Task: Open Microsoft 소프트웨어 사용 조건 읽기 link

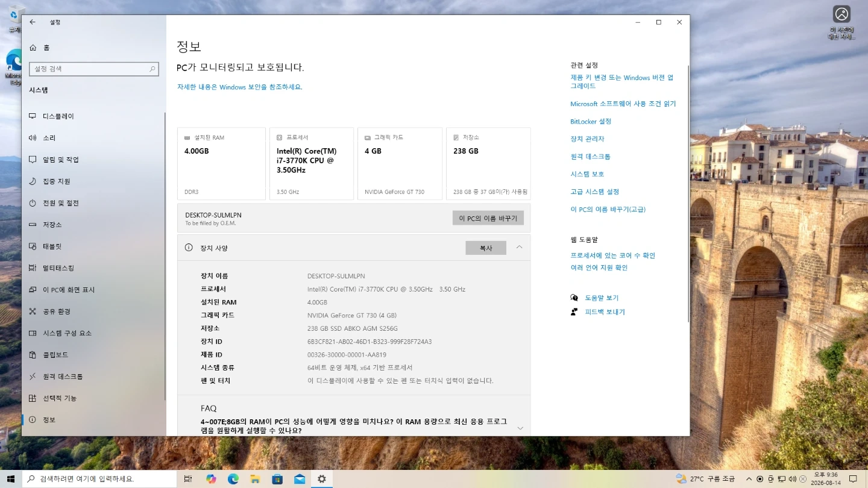Action: click(623, 104)
